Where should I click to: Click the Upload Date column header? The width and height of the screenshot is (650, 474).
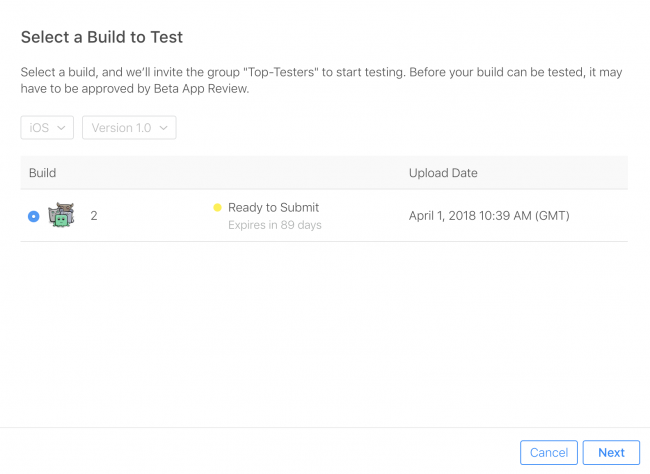[x=443, y=173]
